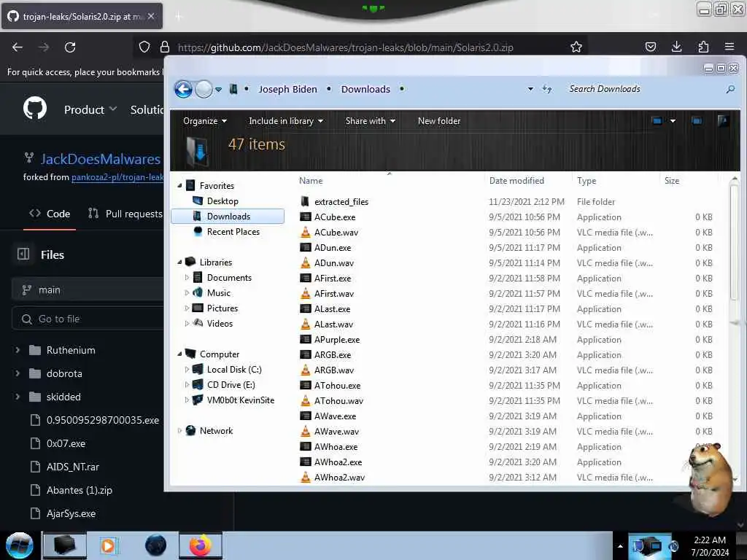The height and width of the screenshot is (560, 747).
Task: Sort by Size column header
Action: coord(672,181)
